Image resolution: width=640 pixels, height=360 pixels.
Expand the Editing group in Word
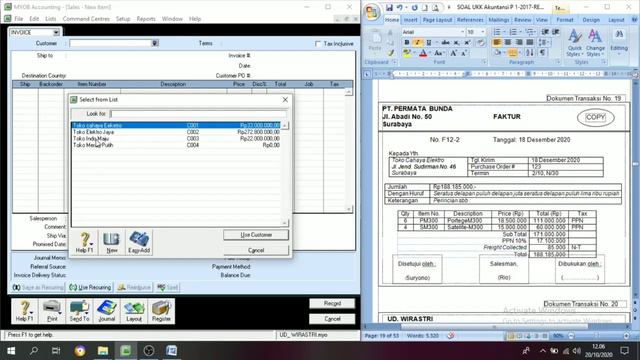point(619,43)
